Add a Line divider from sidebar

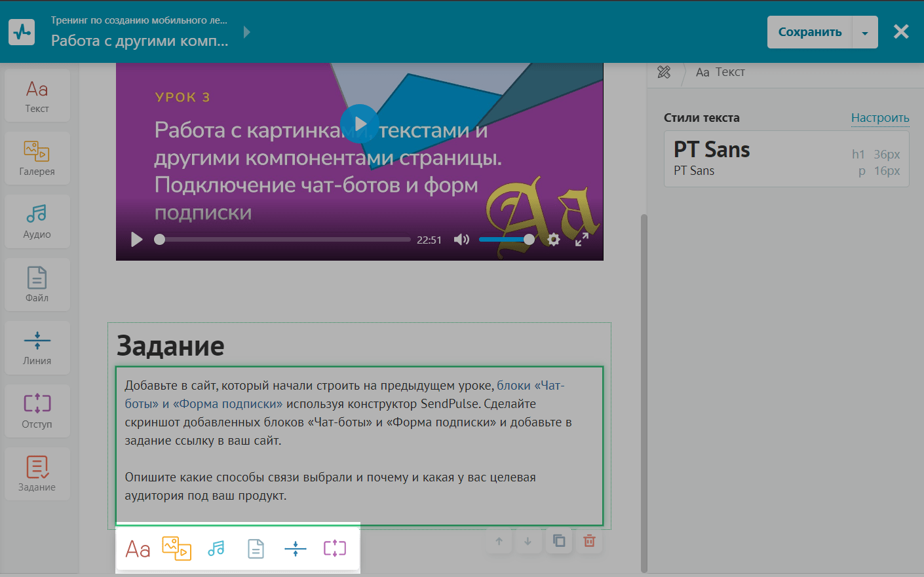click(37, 348)
